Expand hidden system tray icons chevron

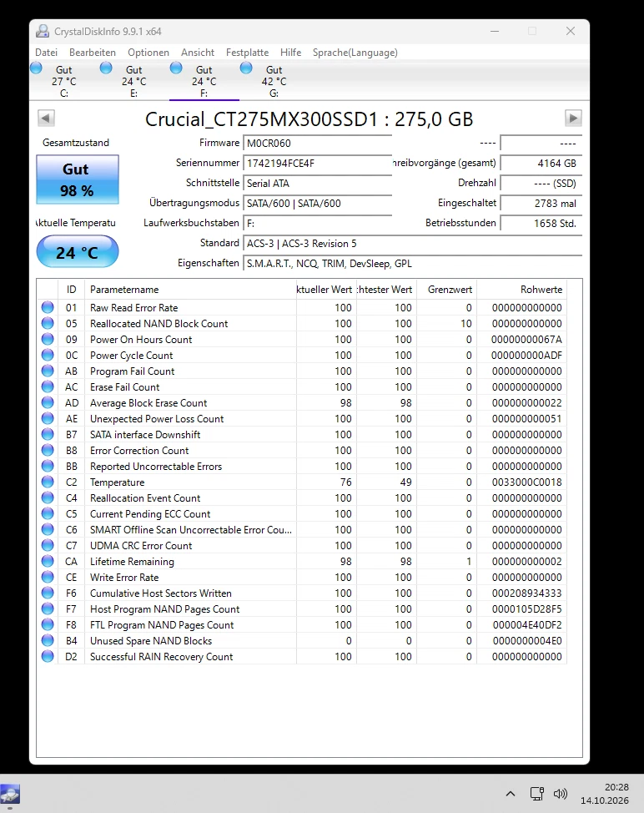click(x=511, y=793)
